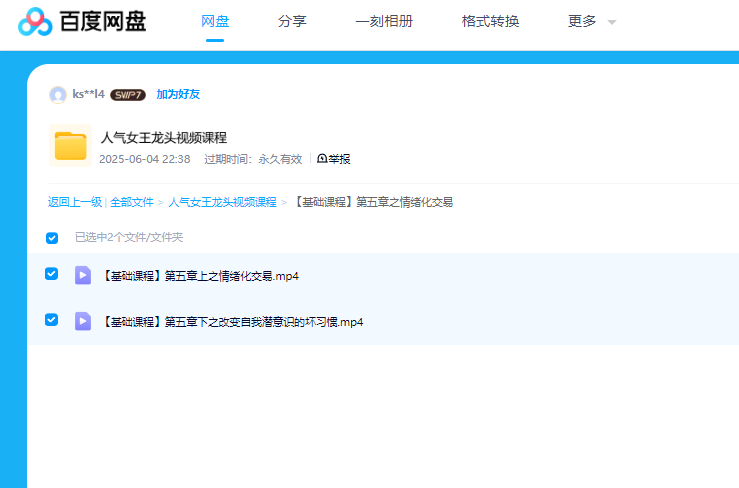The width and height of the screenshot is (739, 488).
Task: Click the 加为好友 link
Action: click(178, 95)
